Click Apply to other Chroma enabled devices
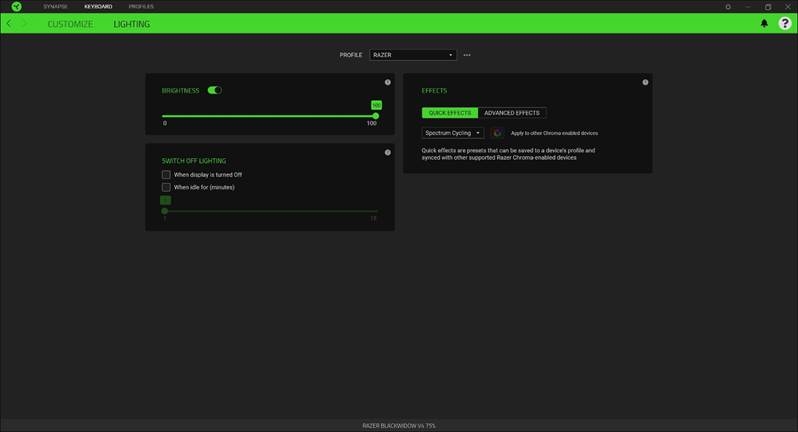 pos(554,133)
